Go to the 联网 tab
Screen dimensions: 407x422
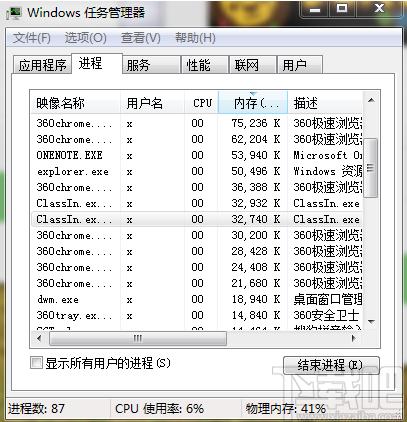(253, 65)
